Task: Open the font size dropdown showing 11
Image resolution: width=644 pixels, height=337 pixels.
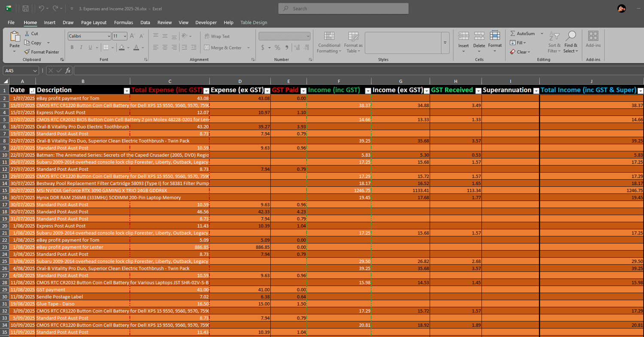Action: pyautogui.click(x=125, y=36)
